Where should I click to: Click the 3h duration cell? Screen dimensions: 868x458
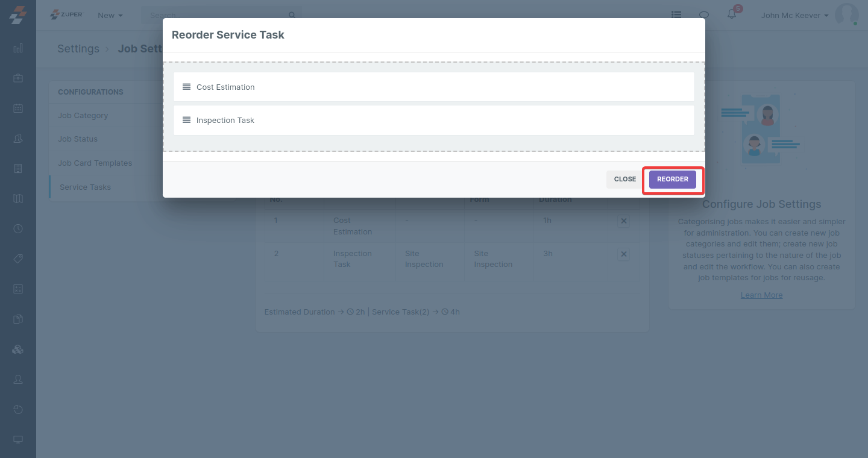point(547,254)
